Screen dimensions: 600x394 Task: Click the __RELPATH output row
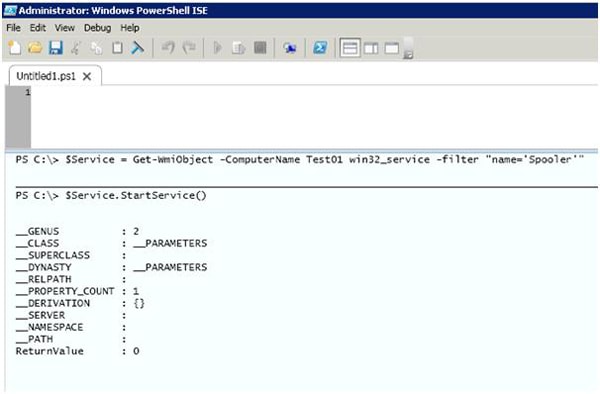point(71,279)
